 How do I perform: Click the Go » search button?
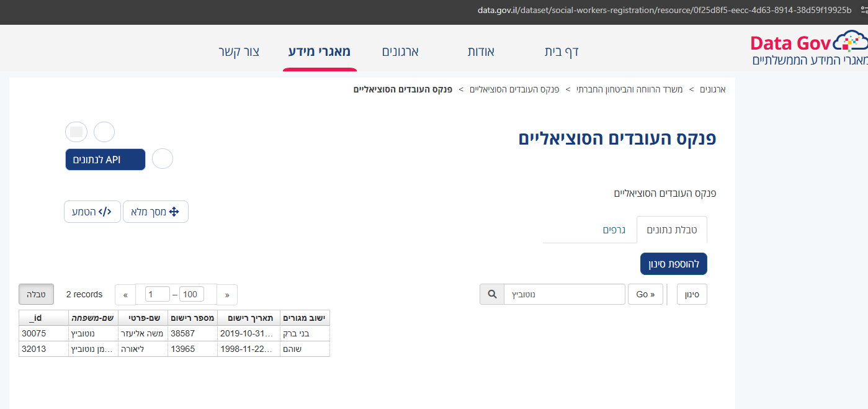645,294
